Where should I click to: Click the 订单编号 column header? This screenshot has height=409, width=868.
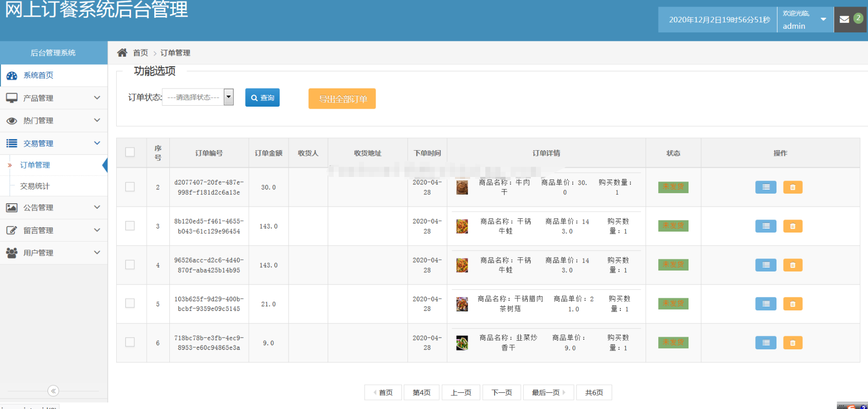point(209,153)
